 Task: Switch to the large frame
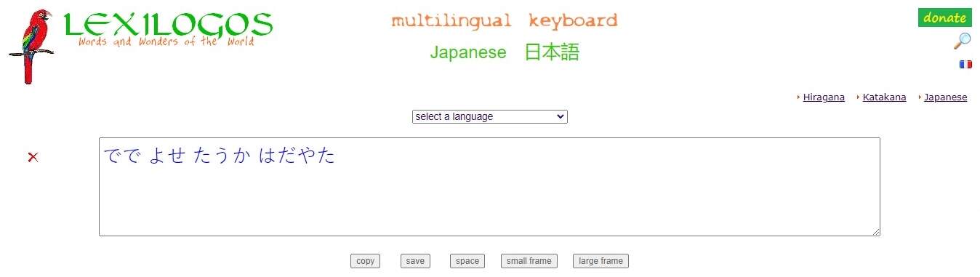(x=601, y=261)
